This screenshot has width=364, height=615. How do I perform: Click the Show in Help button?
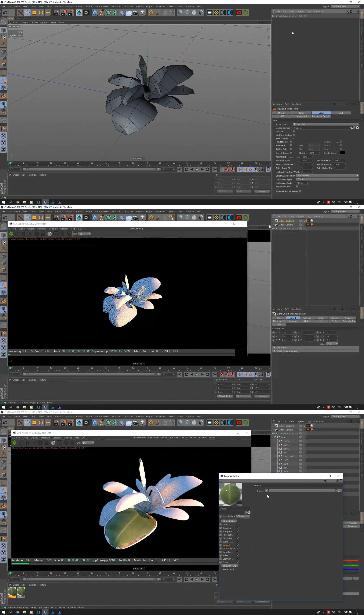click(x=230, y=566)
